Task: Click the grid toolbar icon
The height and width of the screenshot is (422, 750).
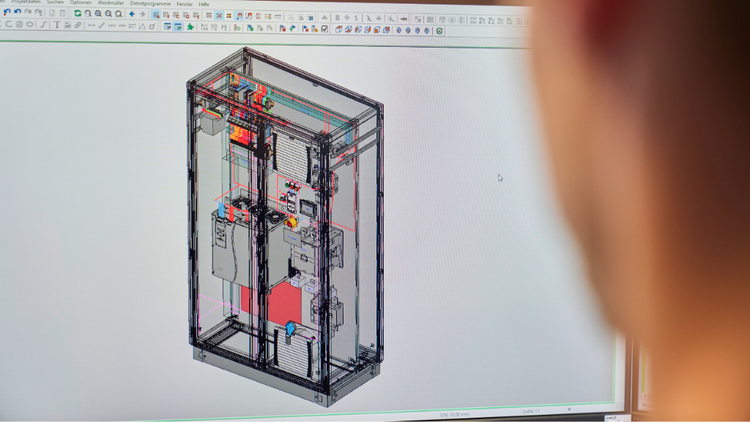Action: click(x=209, y=16)
